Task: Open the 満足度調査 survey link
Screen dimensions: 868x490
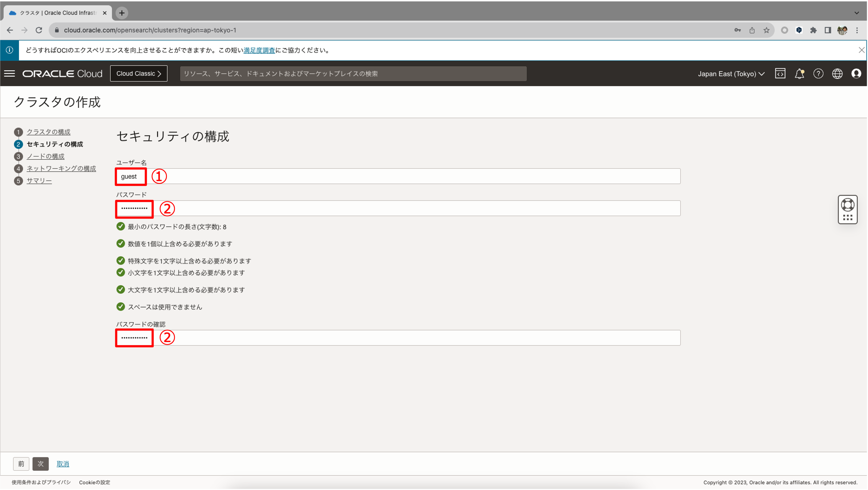Action: tap(260, 50)
